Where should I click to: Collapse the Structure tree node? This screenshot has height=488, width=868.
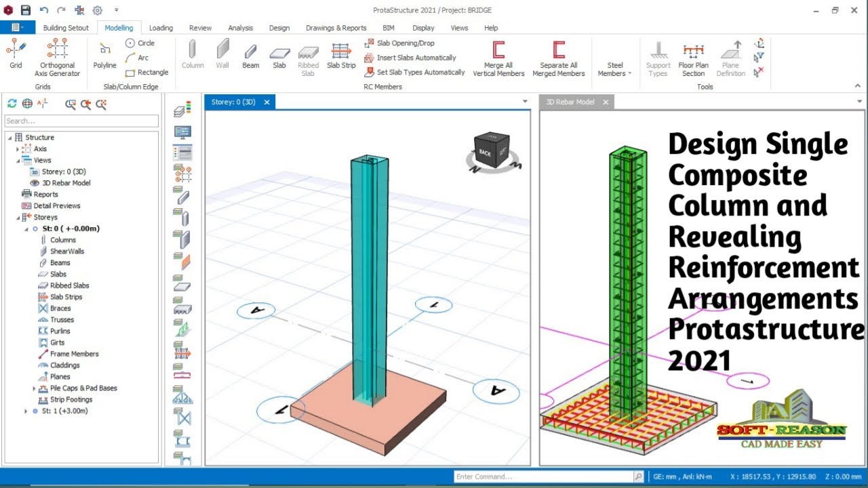(10, 138)
